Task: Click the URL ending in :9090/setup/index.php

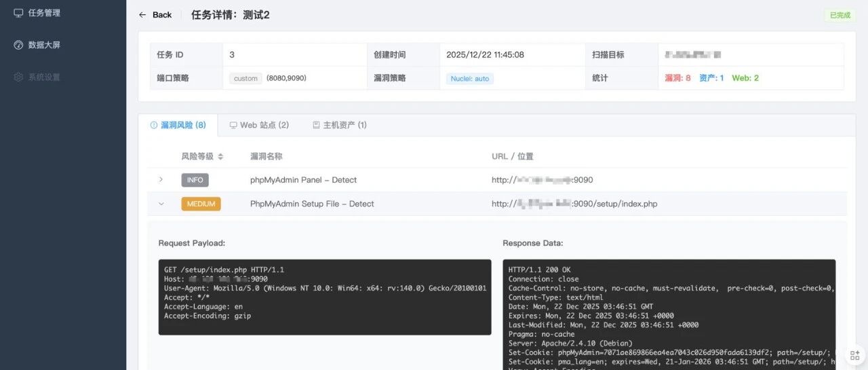Action: pos(574,204)
